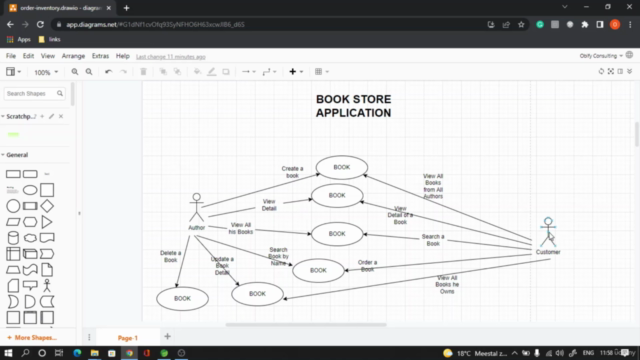The image size is (640, 360).
Task: Click the Create a book label
Action: (292, 172)
